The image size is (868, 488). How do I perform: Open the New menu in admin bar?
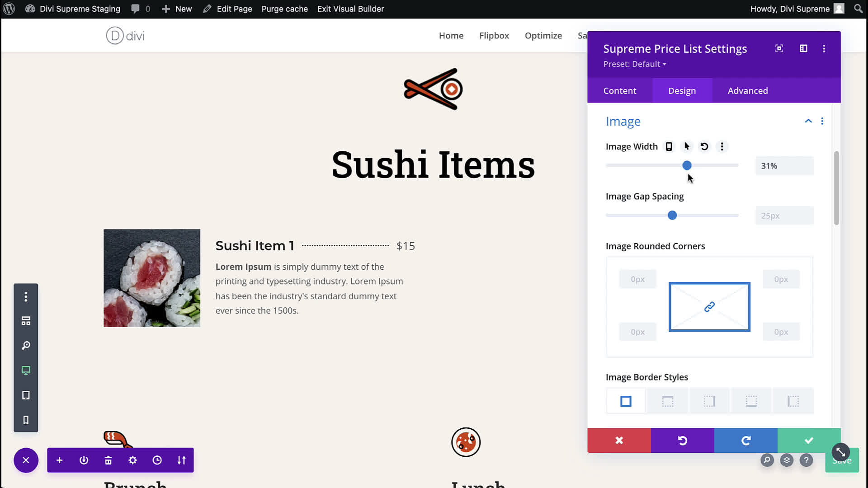(x=177, y=9)
